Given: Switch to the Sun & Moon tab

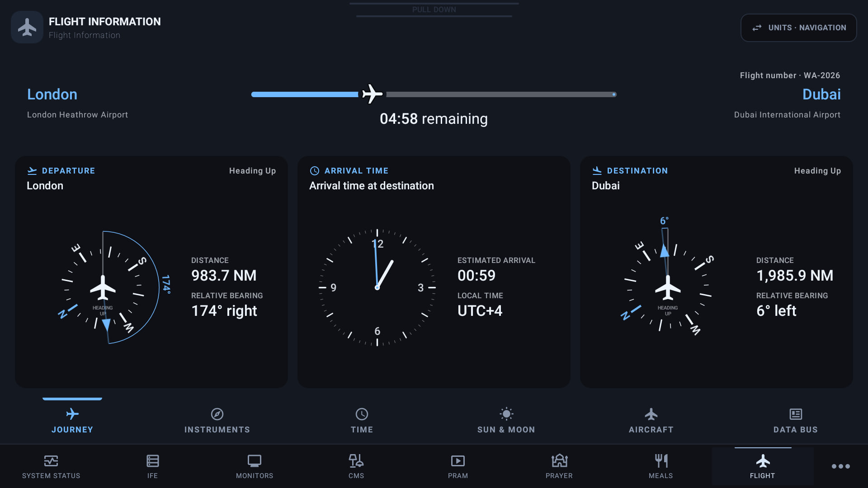Looking at the screenshot, I should tap(506, 421).
